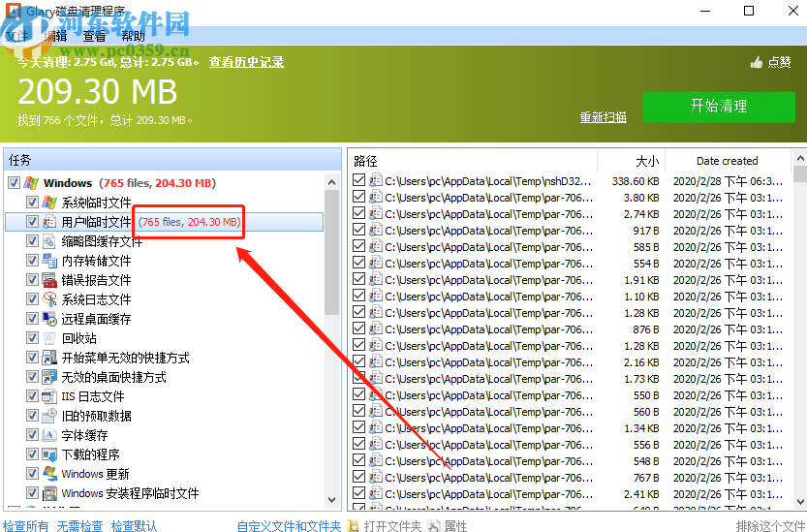Toggle 系统临时文件 checkbox
This screenshot has width=807, height=532.
(x=32, y=203)
